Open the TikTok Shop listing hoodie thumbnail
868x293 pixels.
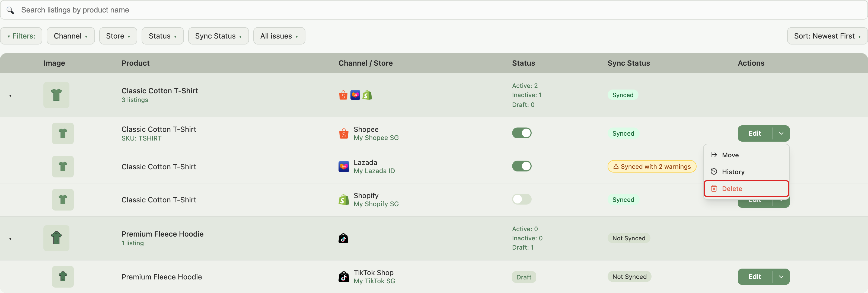pyautogui.click(x=63, y=277)
